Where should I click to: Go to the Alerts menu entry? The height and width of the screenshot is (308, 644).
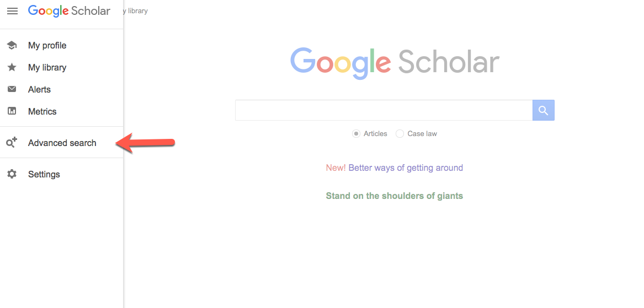62,89
